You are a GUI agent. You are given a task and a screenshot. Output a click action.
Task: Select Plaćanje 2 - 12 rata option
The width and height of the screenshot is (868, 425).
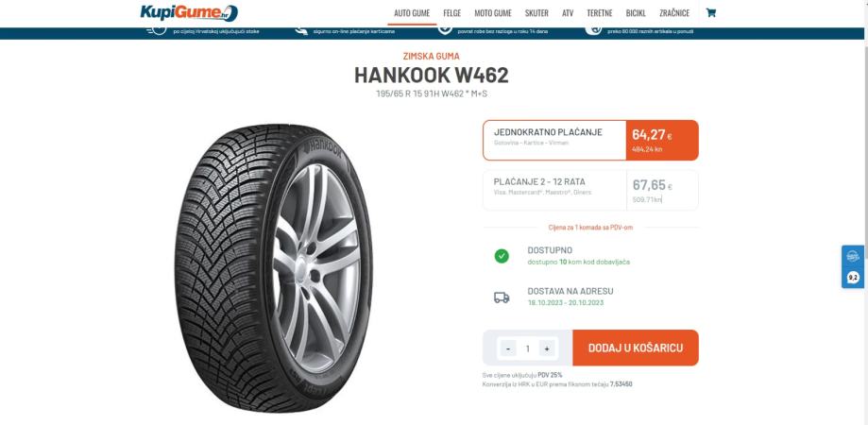(x=590, y=190)
